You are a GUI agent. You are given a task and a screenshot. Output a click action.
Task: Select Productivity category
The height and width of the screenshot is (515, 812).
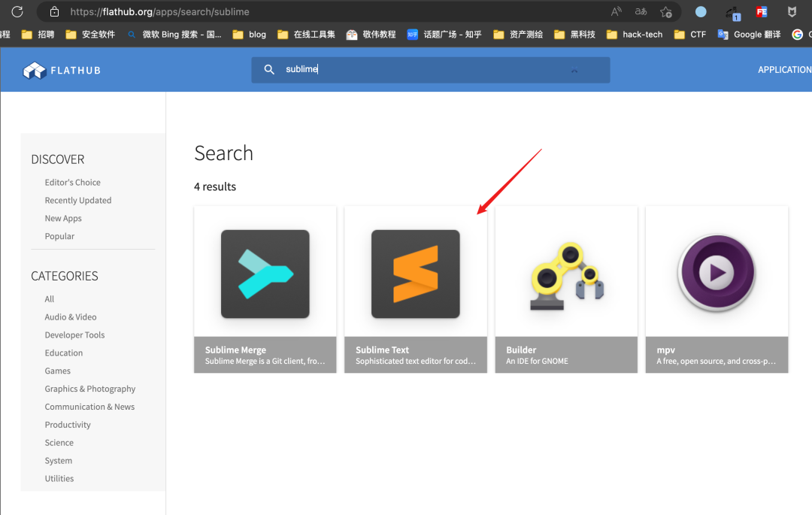(68, 425)
